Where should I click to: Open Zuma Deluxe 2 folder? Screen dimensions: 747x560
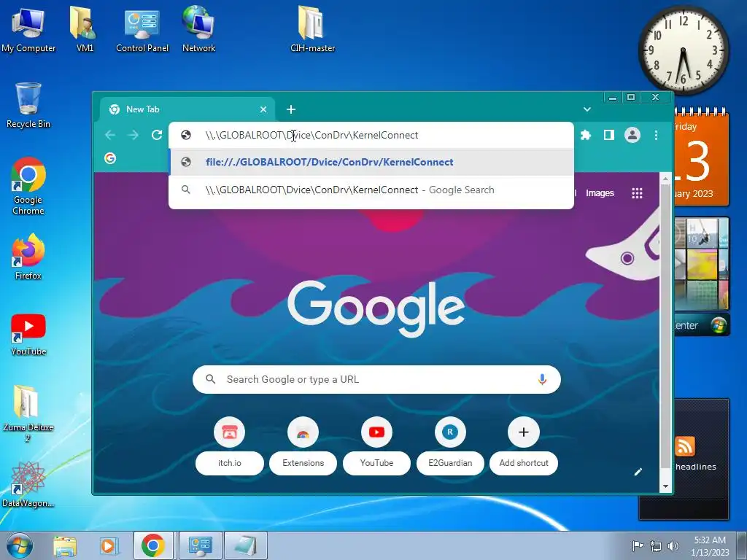click(28, 414)
